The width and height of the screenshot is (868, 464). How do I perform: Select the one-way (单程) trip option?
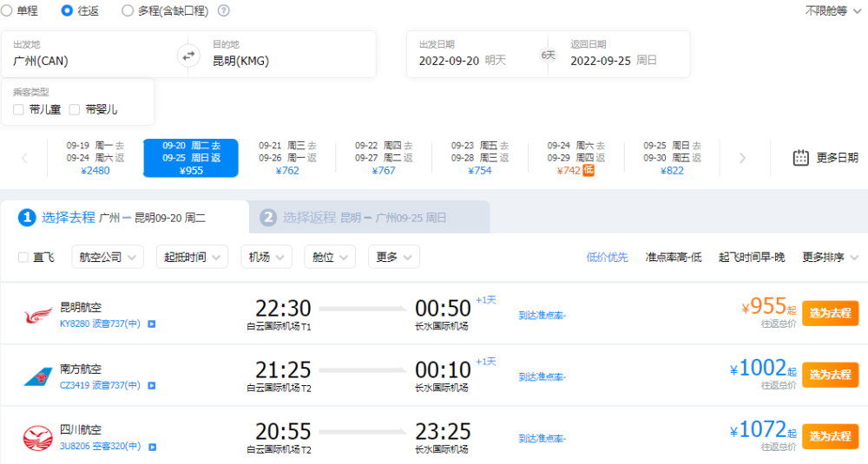tap(7, 11)
